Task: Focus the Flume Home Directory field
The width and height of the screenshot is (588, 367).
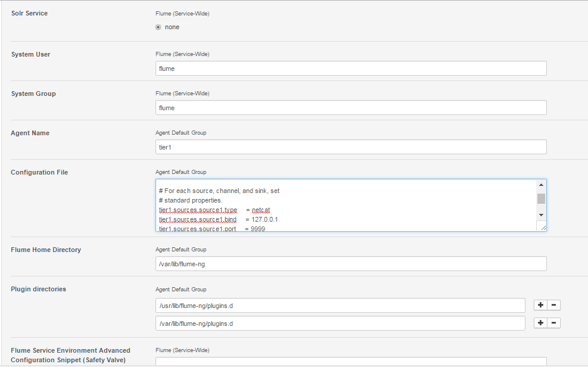Action: pyautogui.click(x=350, y=264)
